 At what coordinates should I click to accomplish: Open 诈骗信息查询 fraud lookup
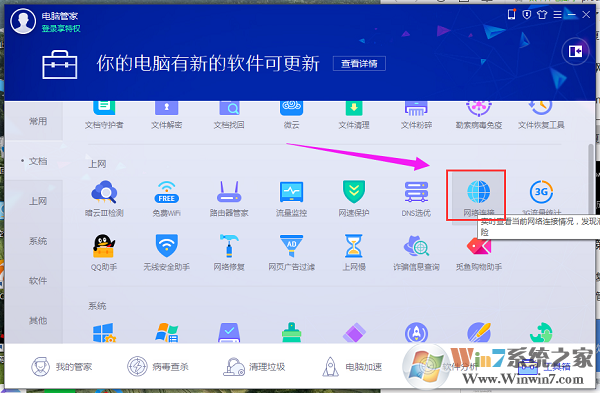pos(416,252)
